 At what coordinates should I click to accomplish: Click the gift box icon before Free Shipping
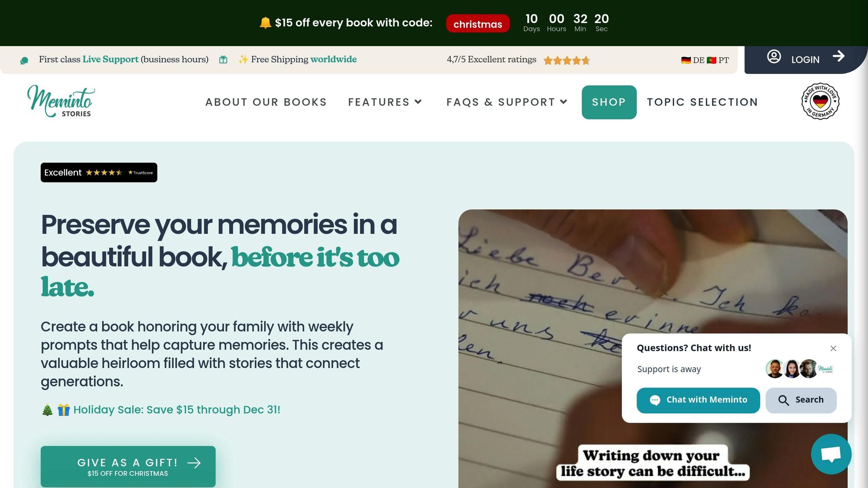(x=223, y=60)
